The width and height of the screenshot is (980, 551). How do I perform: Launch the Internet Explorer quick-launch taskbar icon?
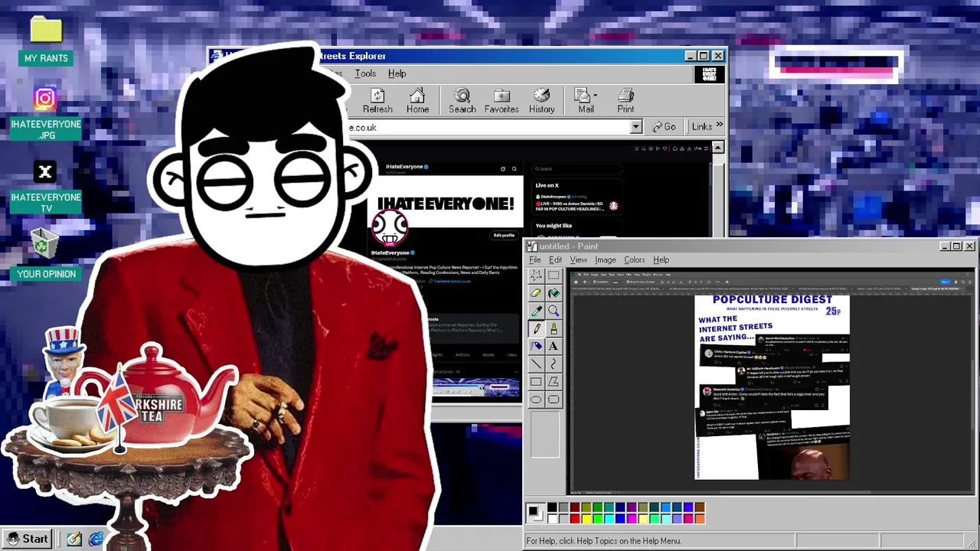tap(96, 539)
